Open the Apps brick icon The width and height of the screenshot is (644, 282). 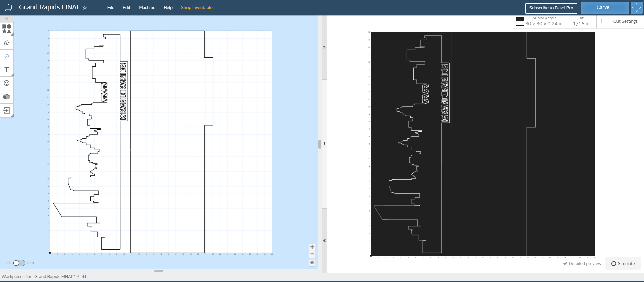pos(7,97)
